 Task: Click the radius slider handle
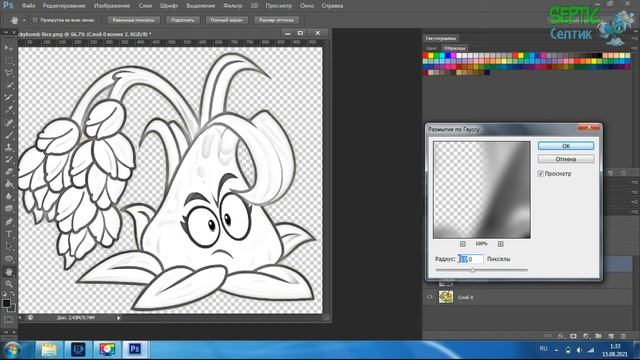pos(472,269)
